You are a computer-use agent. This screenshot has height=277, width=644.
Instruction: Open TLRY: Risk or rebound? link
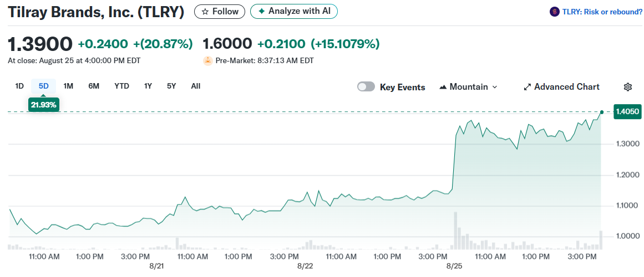pos(601,12)
